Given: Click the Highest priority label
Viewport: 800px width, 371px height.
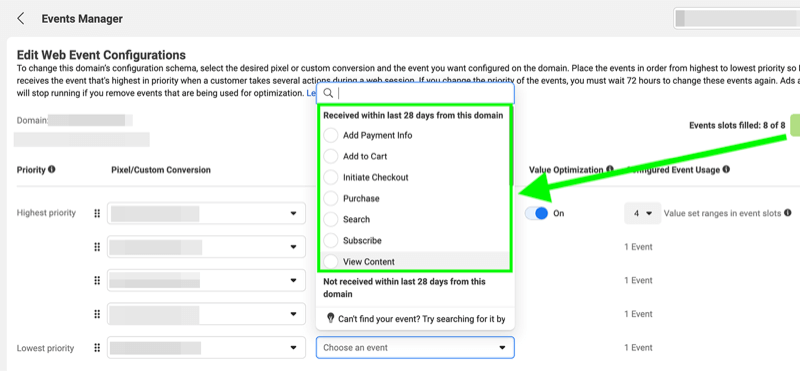Looking at the screenshot, I should [x=46, y=213].
